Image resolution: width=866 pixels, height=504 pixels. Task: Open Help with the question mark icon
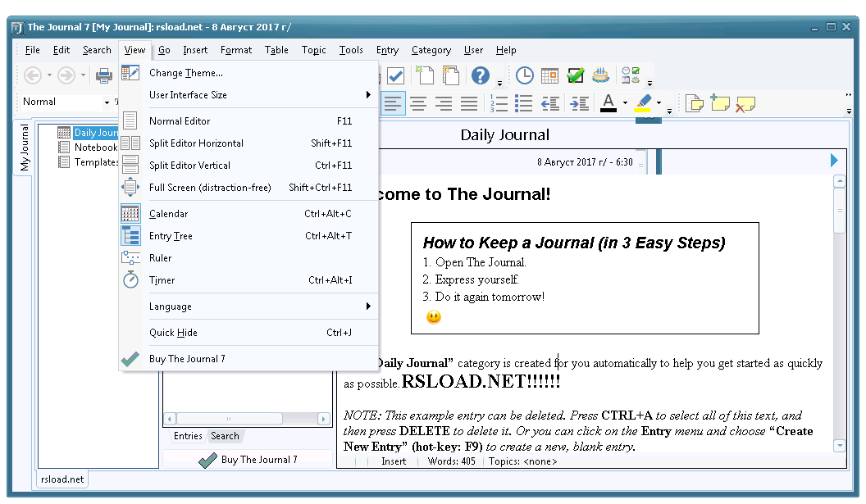[480, 75]
